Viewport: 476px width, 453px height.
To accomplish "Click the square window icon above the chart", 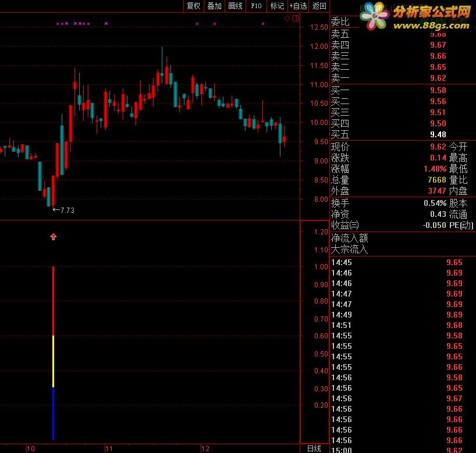I will [x=296, y=19].
